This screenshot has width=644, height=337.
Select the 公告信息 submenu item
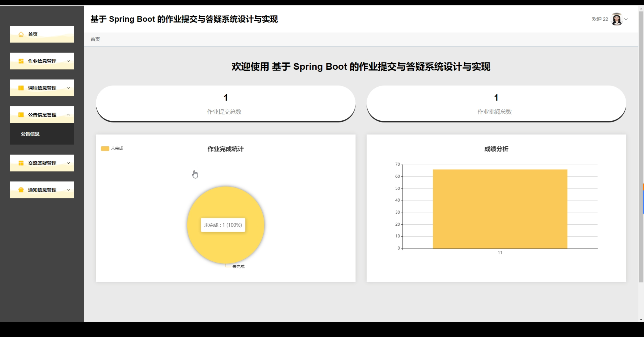click(42, 134)
